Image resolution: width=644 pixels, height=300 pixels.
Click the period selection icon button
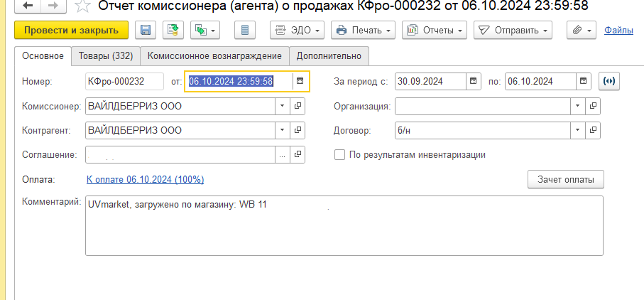609,81
